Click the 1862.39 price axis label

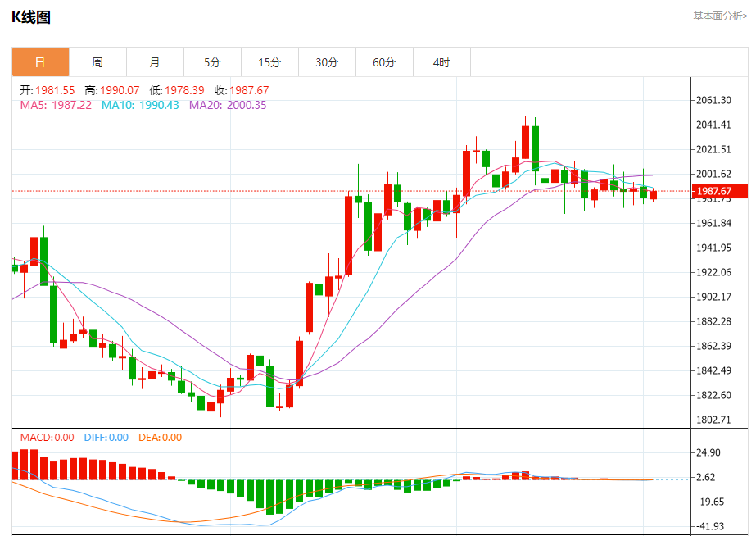click(x=713, y=346)
